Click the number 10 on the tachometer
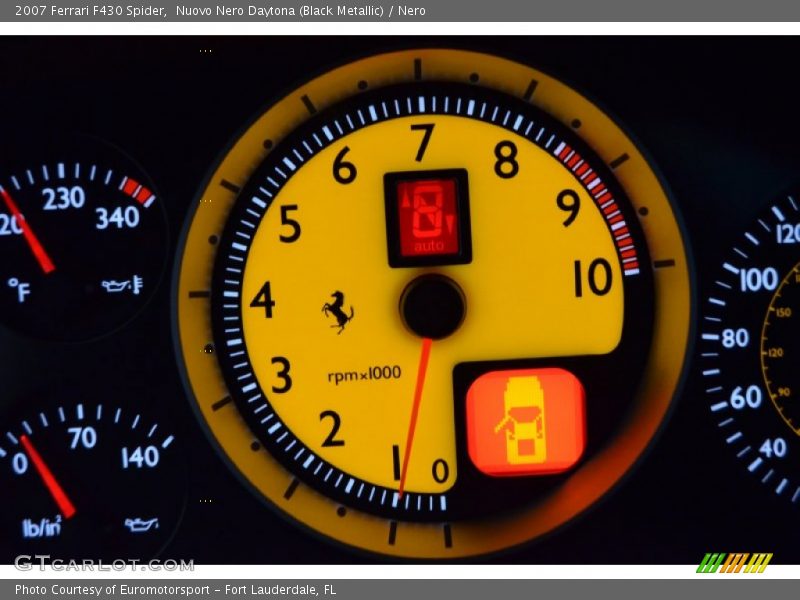The image size is (800, 600). coord(593,278)
